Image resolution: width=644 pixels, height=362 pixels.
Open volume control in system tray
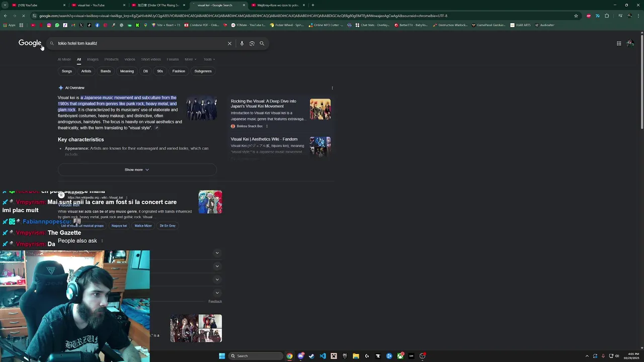pos(617,356)
